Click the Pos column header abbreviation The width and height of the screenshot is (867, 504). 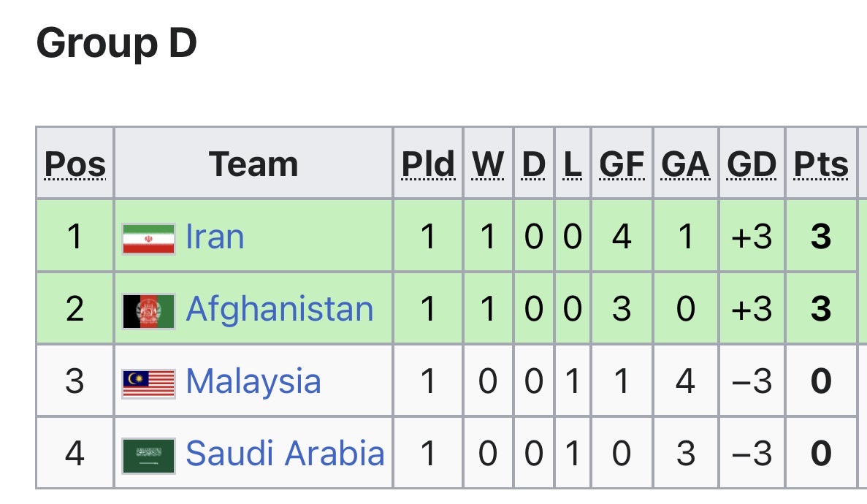[75, 164]
